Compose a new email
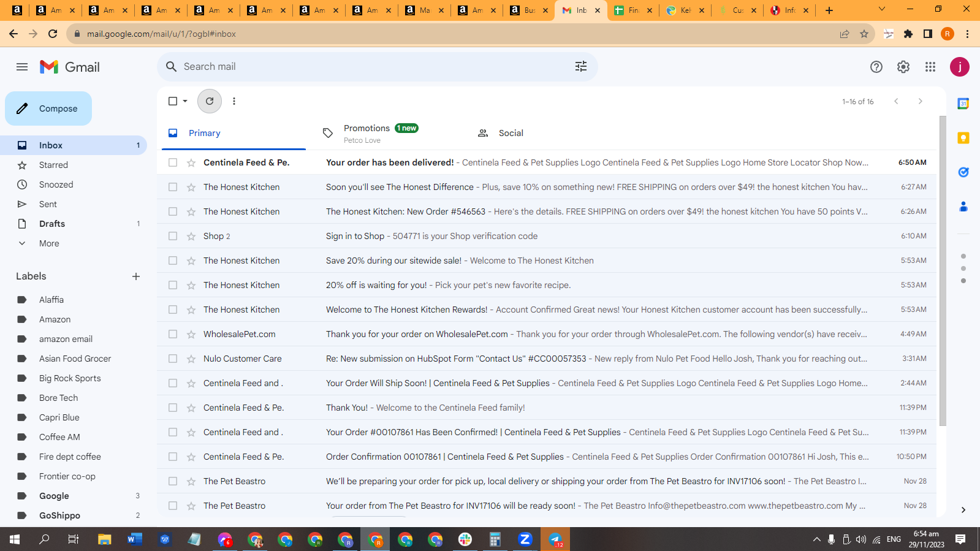The image size is (980, 551). tap(48, 108)
